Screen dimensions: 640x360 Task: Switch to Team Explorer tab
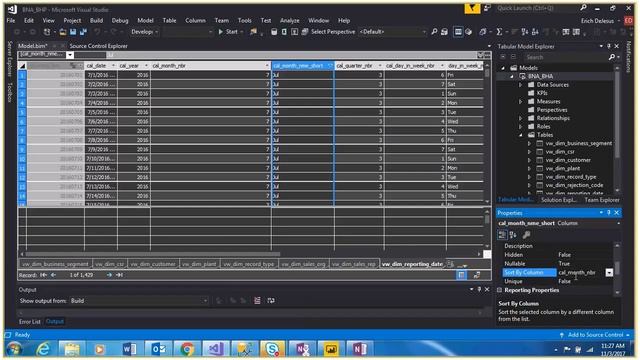click(x=602, y=200)
